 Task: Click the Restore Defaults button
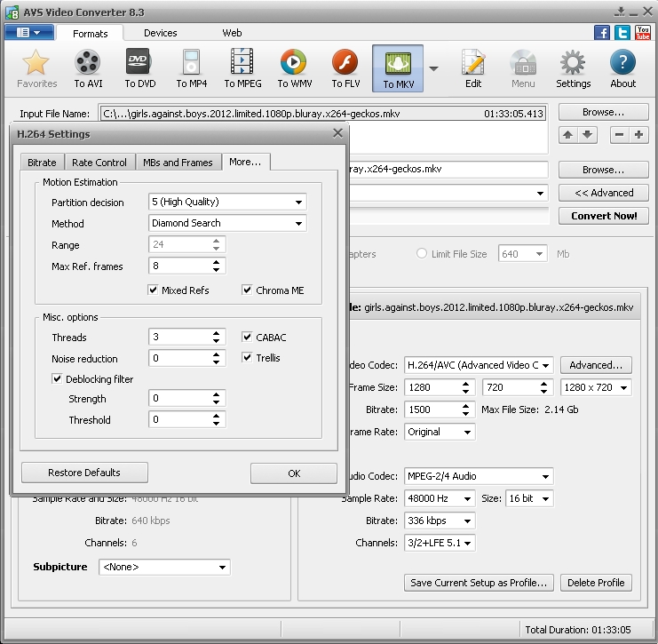(84, 473)
